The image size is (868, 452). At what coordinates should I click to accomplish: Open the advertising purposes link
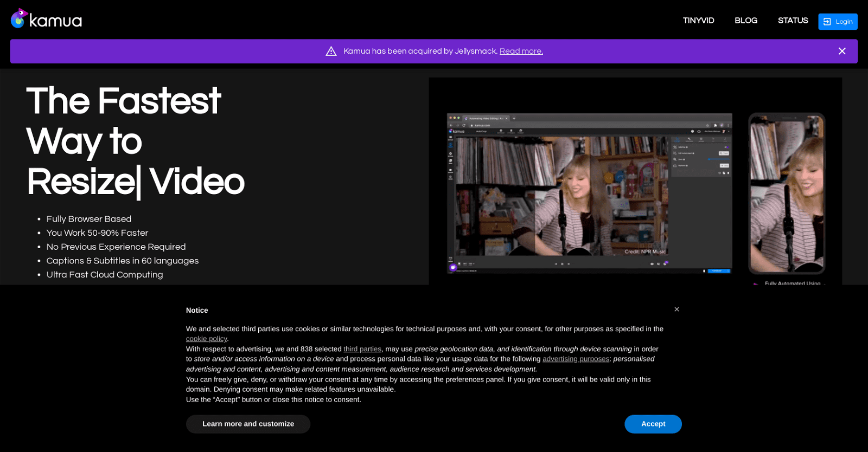click(x=576, y=359)
